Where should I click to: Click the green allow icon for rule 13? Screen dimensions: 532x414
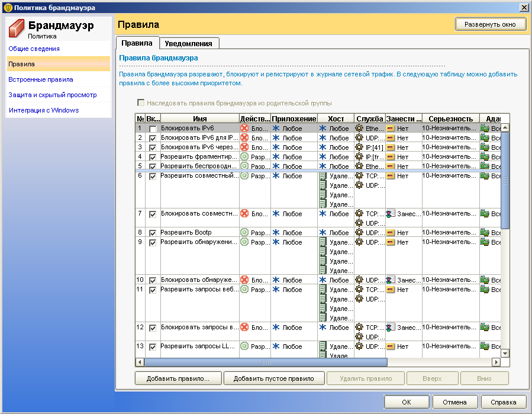(x=244, y=346)
